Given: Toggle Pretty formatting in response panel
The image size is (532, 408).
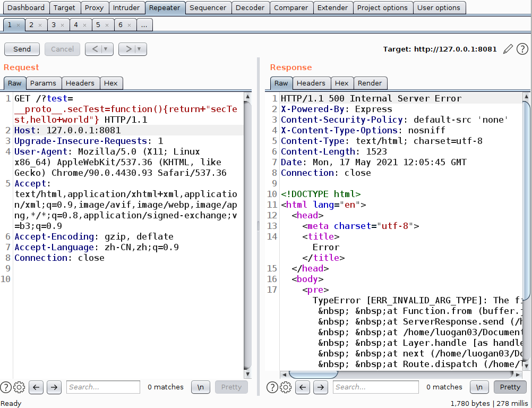Looking at the screenshot, I should pyautogui.click(x=510, y=387).
